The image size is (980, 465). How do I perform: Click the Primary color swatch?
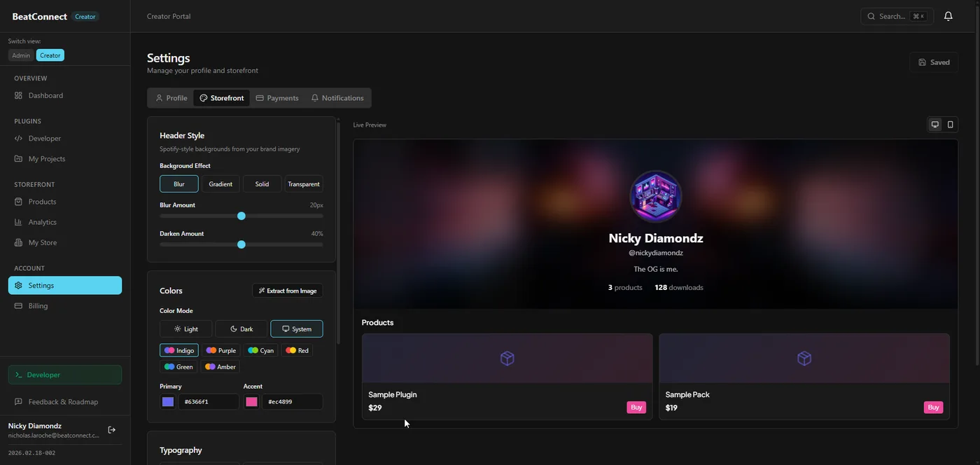coord(167,401)
